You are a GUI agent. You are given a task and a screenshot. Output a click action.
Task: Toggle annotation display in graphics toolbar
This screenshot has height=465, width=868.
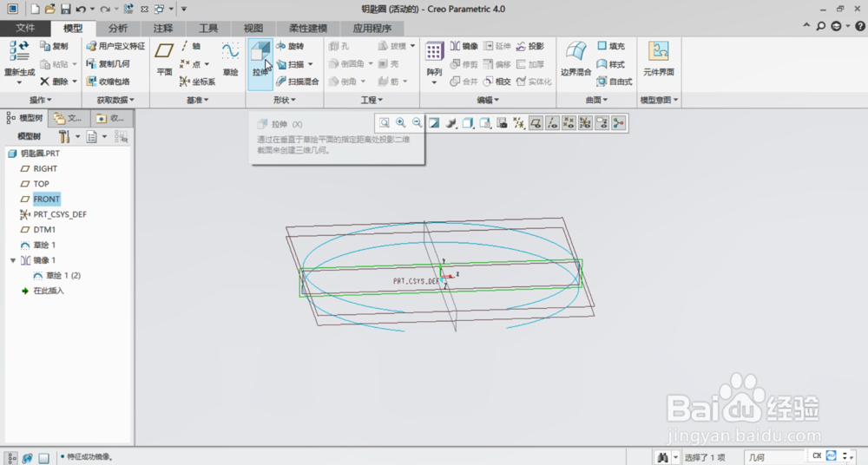click(602, 123)
